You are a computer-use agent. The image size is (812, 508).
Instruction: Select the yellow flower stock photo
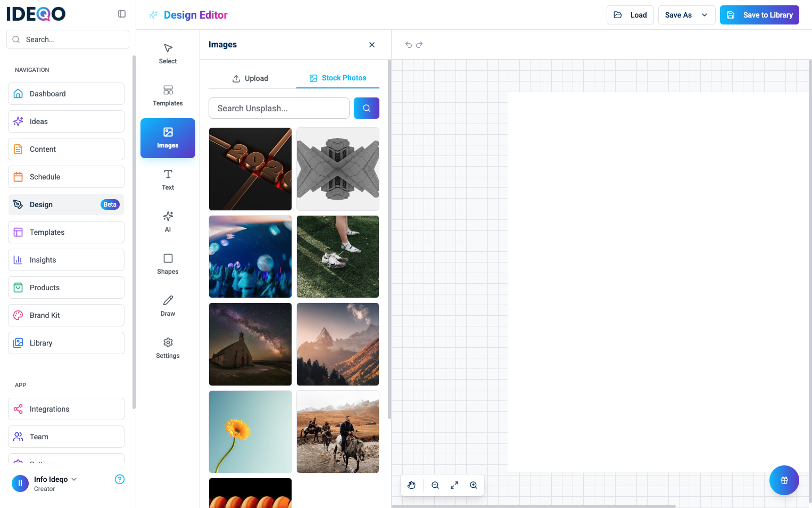pos(250,431)
